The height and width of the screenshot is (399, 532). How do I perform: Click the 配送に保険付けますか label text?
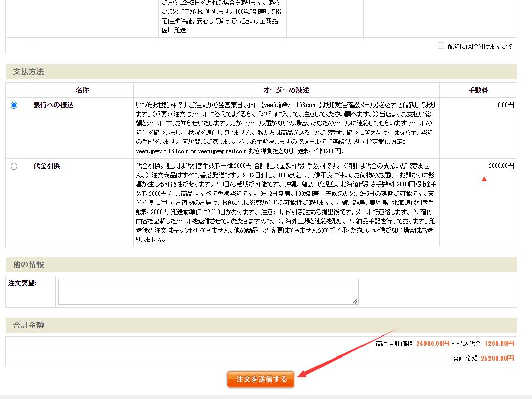pos(480,46)
